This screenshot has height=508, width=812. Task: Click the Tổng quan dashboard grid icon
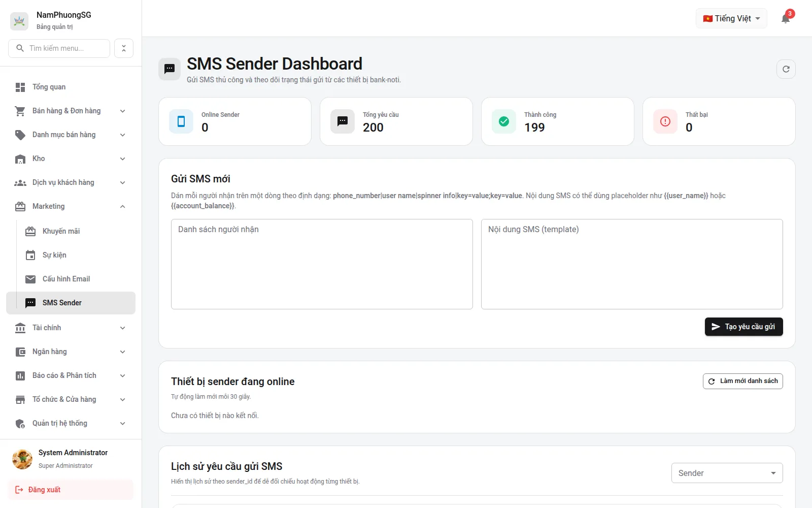pos(20,87)
